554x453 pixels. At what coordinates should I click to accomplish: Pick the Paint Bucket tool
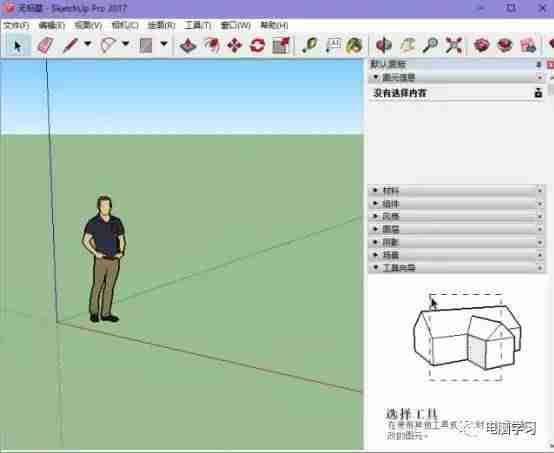pyautogui.click(x=354, y=45)
